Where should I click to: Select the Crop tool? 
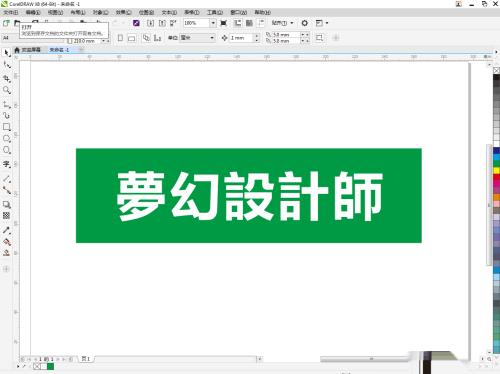6,79
